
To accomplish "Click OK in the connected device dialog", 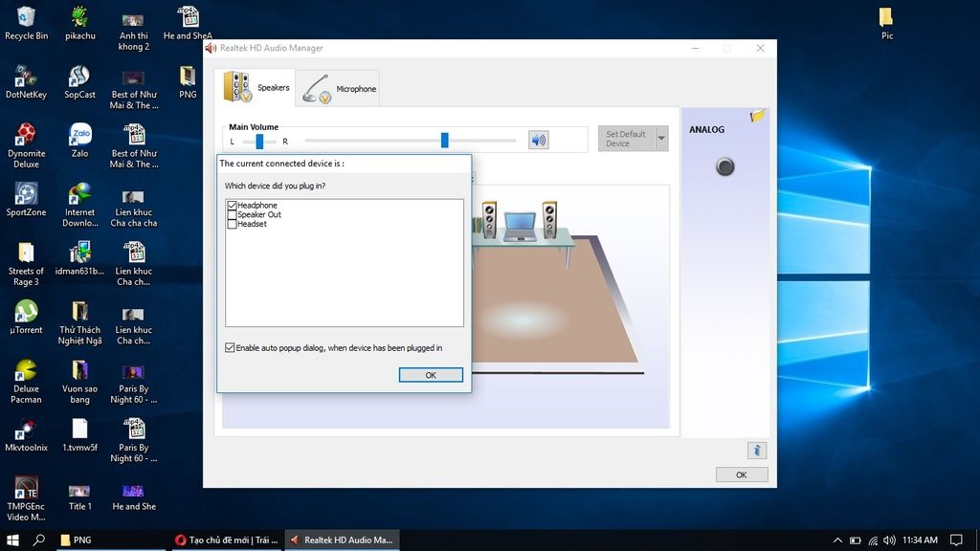I will 431,375.
